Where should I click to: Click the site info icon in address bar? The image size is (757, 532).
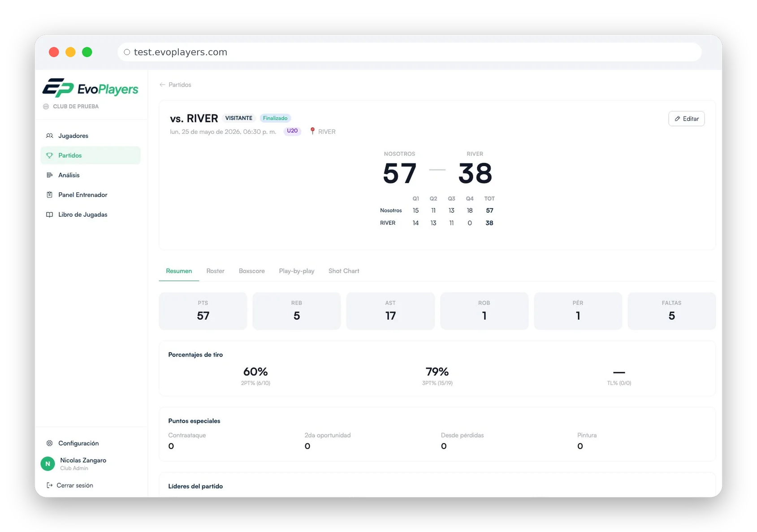pyautogui.click(x=127, y=52)
